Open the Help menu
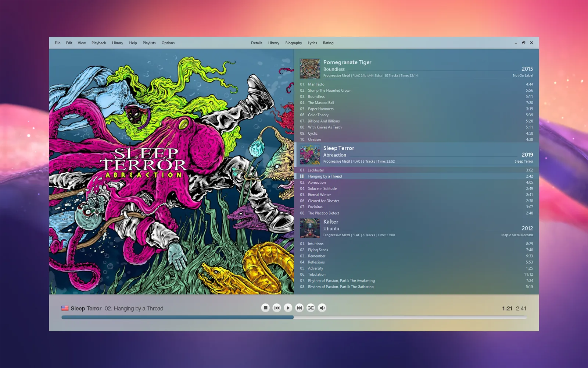 coord(133,43)
